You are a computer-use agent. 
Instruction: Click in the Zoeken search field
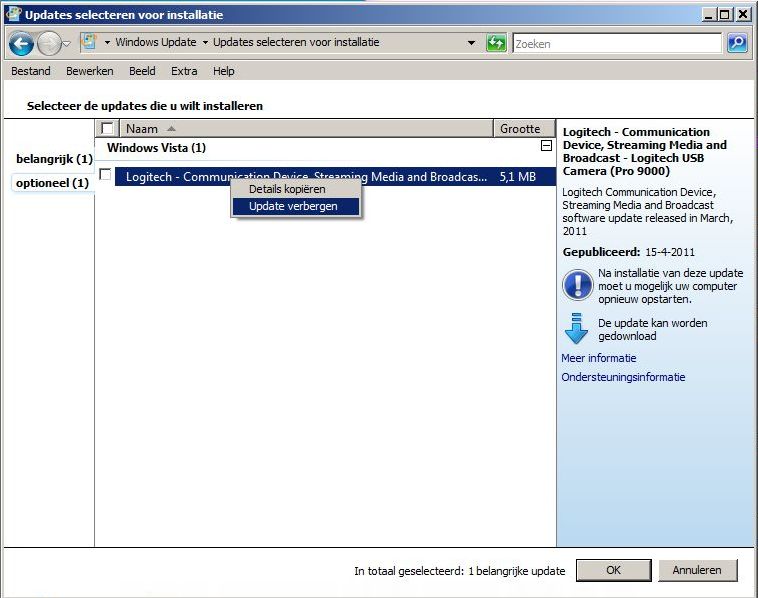tap(615, 44)
